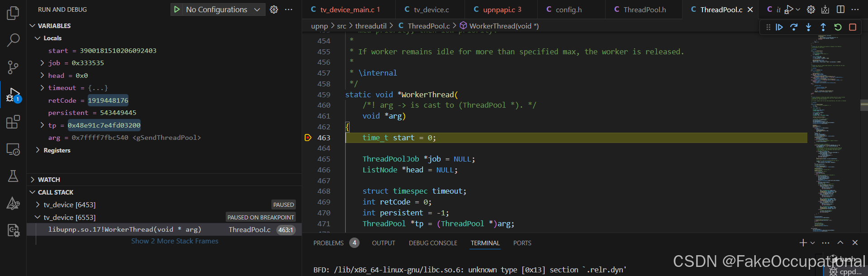Viewport: 868px width, 276px height.
Task: Click the threadutil breadcrumb segment
Action: (x=371, y=26)
